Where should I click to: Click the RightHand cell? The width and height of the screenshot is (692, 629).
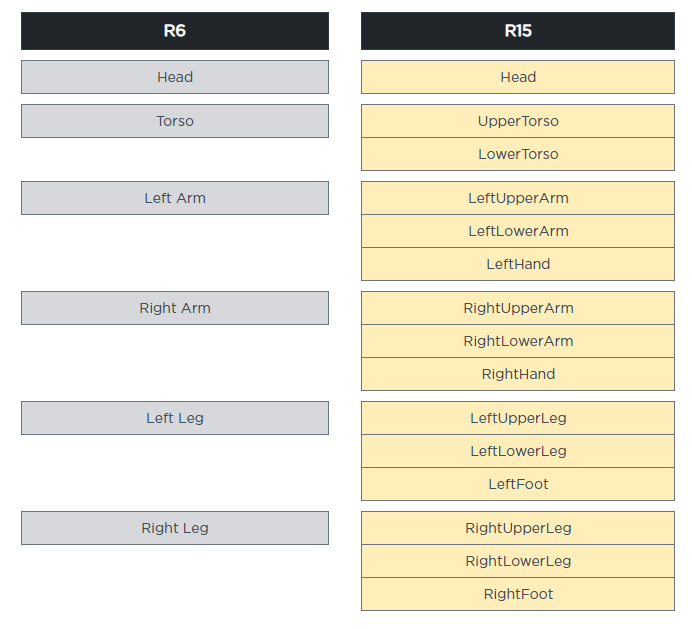pyautogui.click(x=518, y=374)
